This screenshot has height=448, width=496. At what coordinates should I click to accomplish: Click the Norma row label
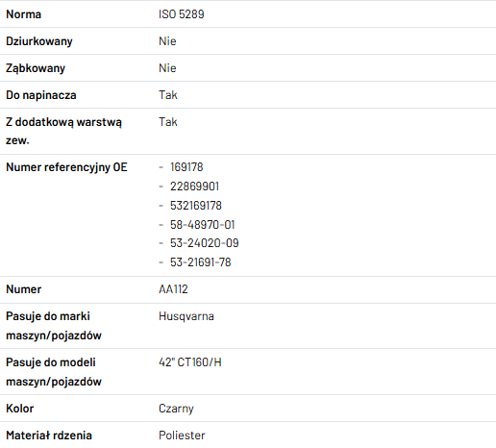(24, 14)
